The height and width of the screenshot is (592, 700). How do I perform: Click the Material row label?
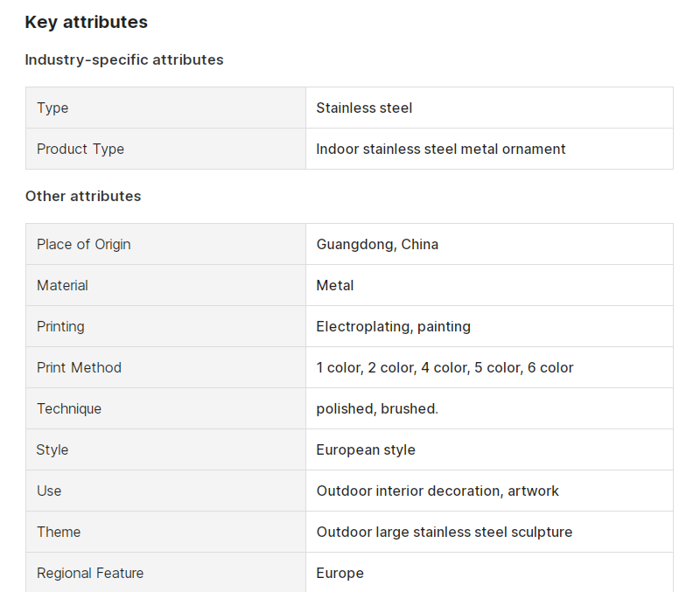click(62, 286)
